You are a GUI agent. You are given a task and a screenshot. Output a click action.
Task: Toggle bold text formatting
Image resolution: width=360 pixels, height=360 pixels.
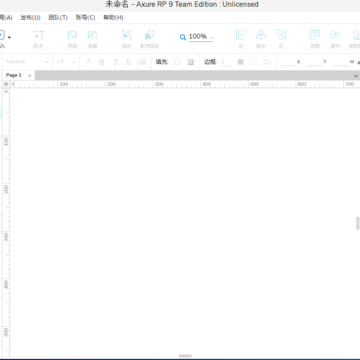click(102, 62)
